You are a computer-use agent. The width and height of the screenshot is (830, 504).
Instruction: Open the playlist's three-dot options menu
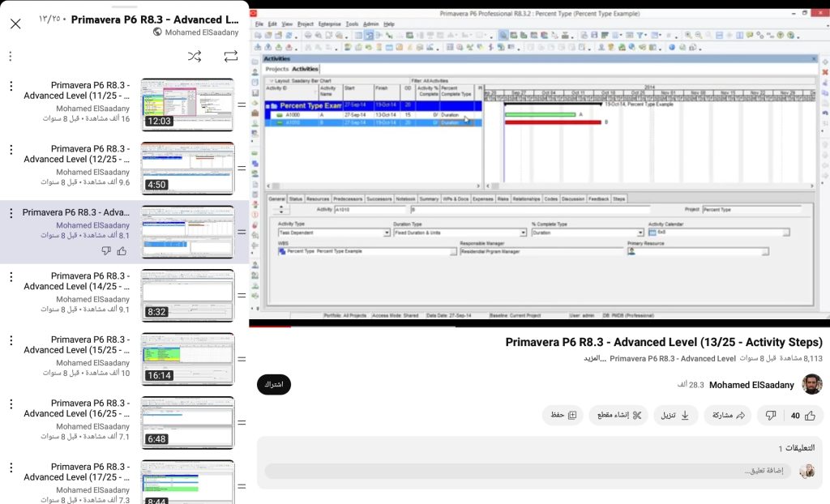(x=11, y=56)
